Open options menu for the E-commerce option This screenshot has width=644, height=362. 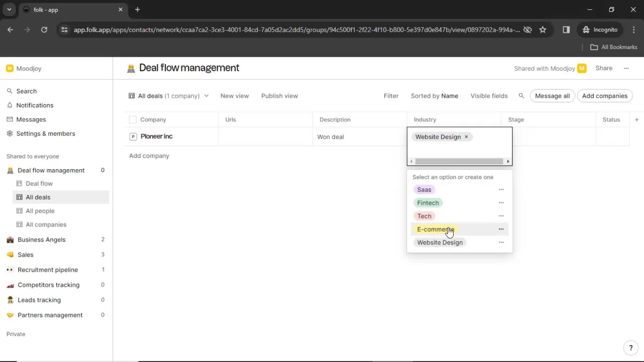(501, 229)
